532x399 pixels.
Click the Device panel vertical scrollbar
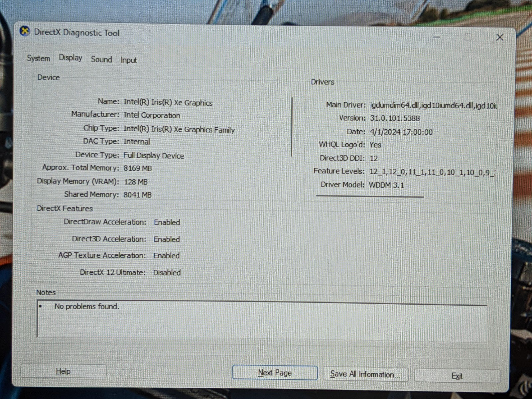292,127
